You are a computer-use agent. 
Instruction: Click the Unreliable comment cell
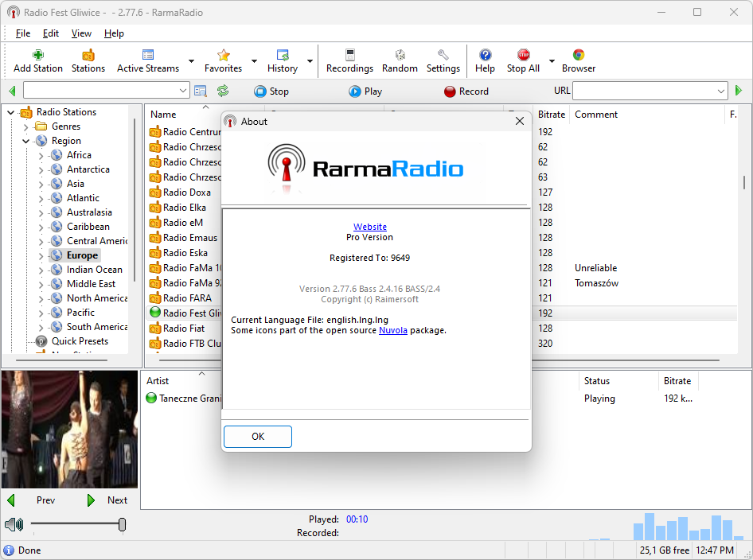(595, 268)
